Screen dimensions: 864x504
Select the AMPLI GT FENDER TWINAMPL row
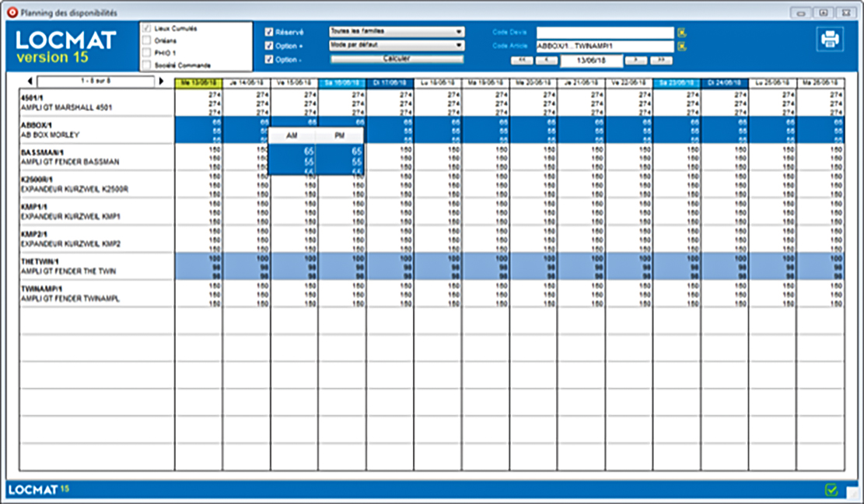97,293
